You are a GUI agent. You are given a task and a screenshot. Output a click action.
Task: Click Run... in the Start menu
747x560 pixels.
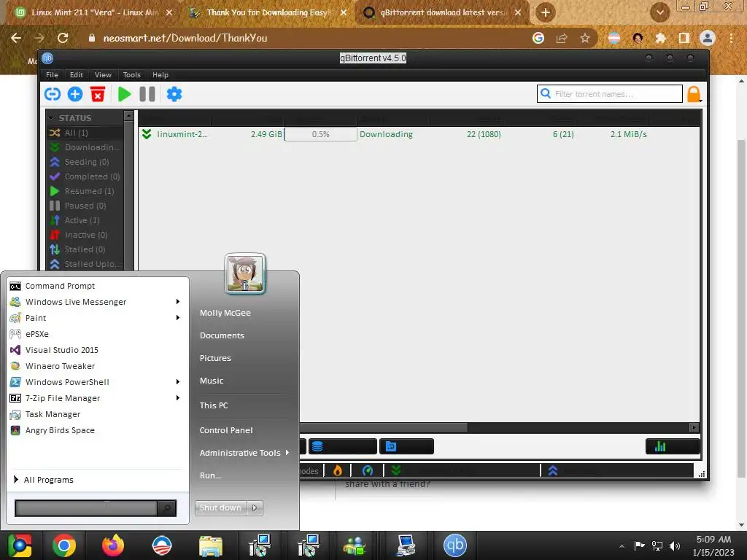pyautogui.click(x=210, y=475)
